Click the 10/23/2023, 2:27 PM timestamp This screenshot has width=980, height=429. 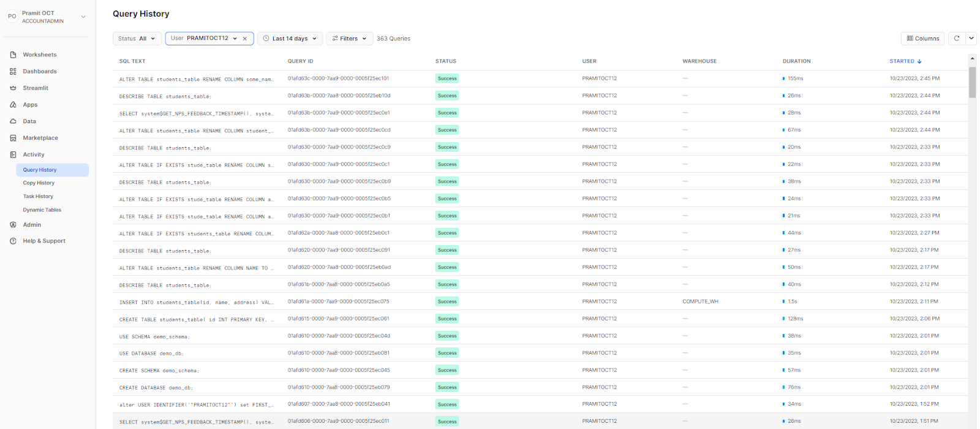914,233
